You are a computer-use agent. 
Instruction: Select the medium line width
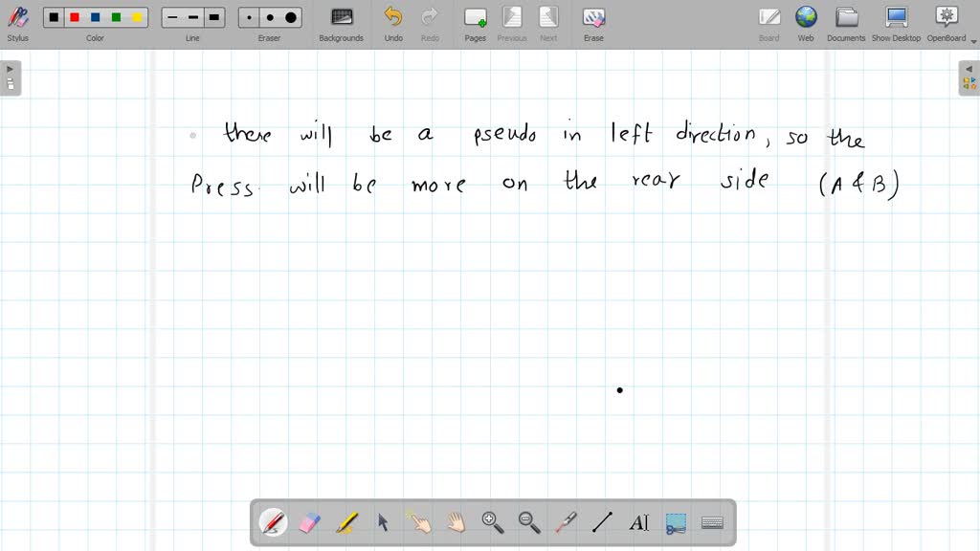coord(193,17)
